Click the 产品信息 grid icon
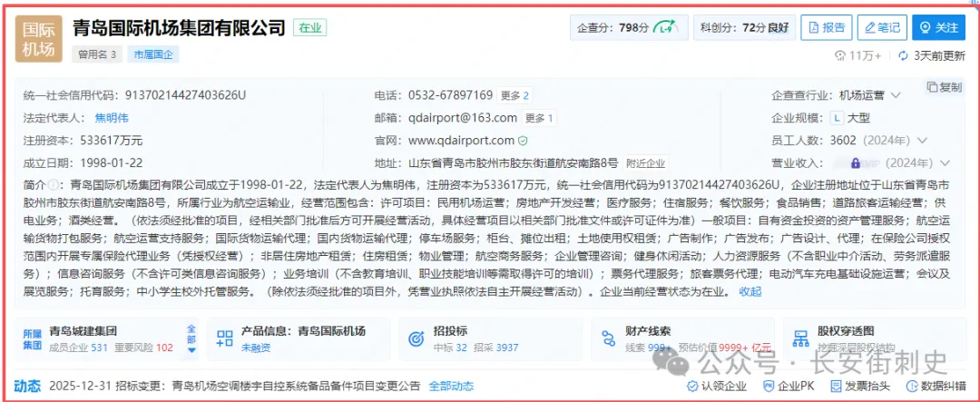The height and width of the screenshot is (402, 980). pos(224,338)
